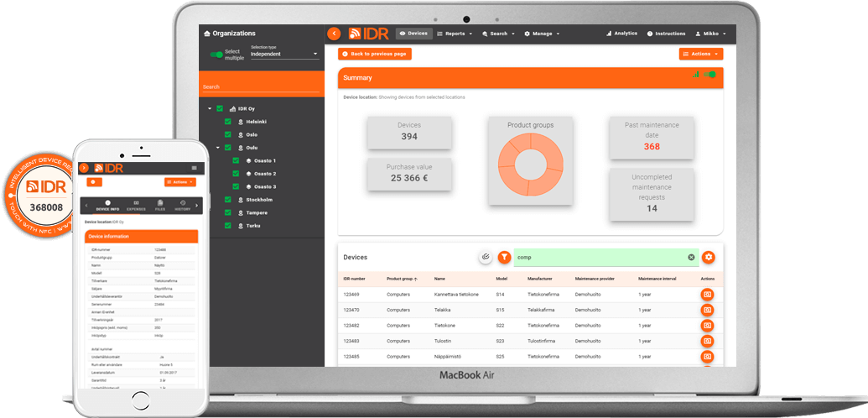Open action icon for device 123483

pos(707,341)
